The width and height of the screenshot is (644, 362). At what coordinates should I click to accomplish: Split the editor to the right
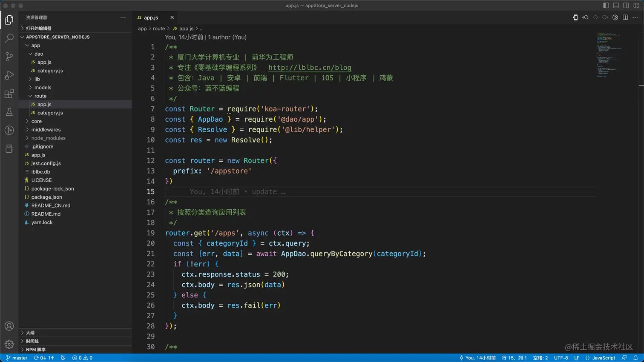point(625,17)
